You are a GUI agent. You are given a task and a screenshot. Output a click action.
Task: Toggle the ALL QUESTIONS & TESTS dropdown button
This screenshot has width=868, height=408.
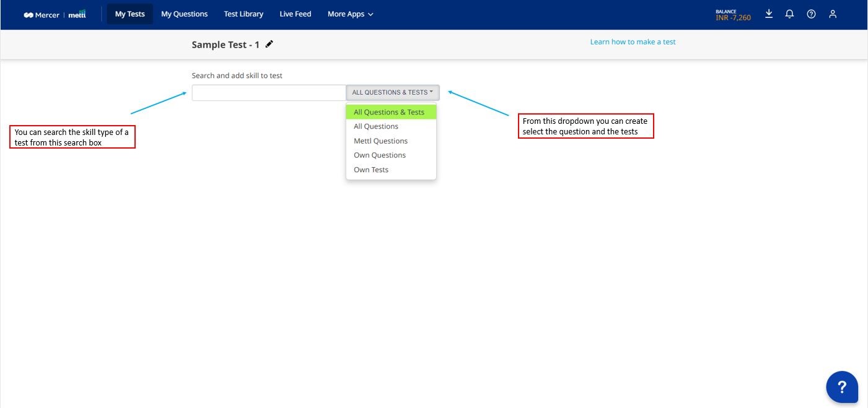pos(393,93)
